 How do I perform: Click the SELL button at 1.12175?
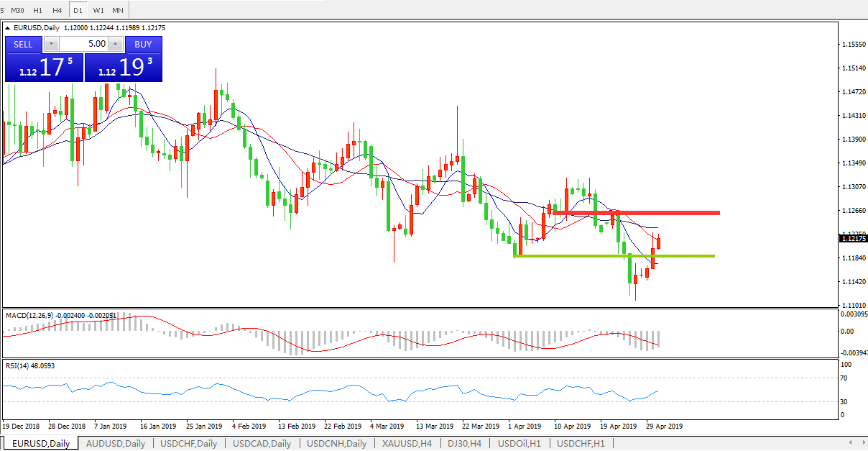coord(44,68)
